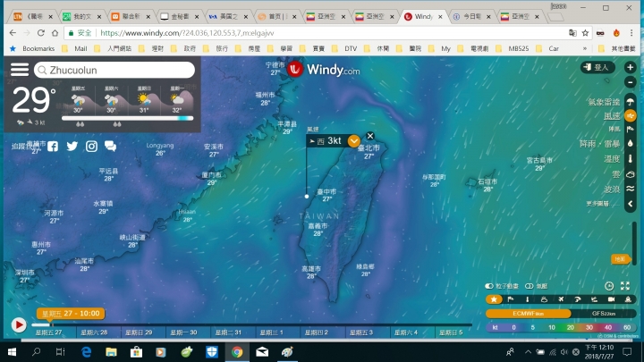Screen dimensions: 644x362
Task: Switch to GFS 22km forecast model
Action: tap(604, 314)
